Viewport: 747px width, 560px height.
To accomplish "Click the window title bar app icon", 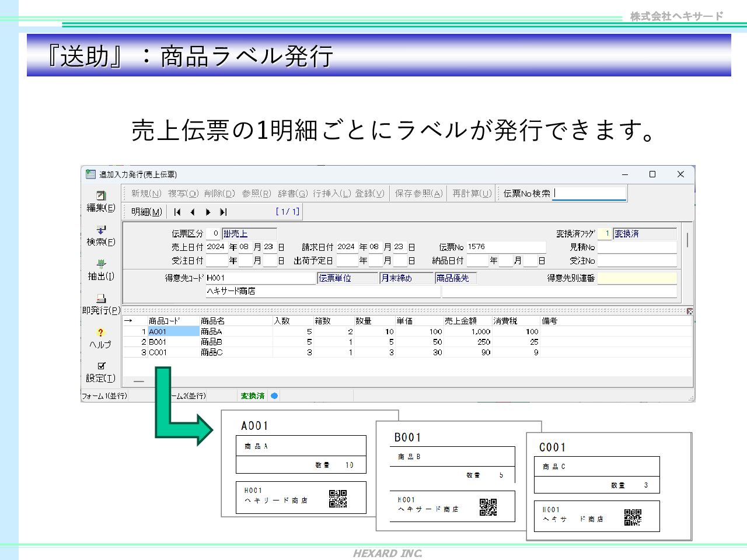I will [x=90, y=174].
